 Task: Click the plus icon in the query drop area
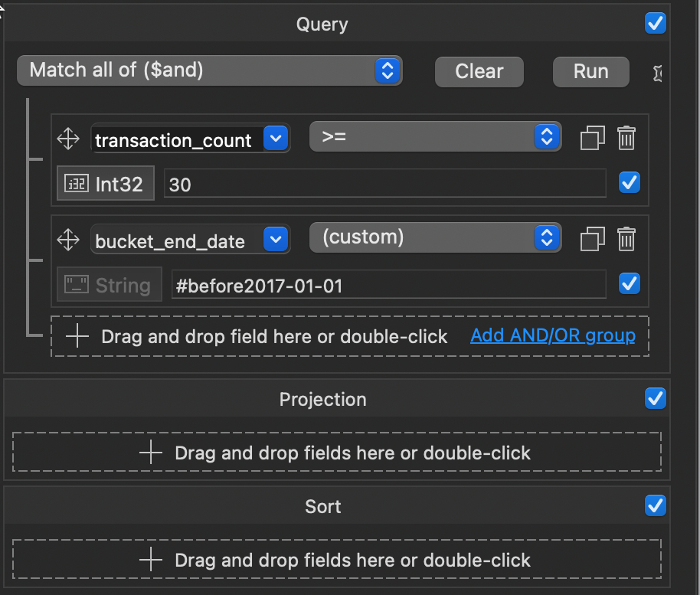(77, 335)
